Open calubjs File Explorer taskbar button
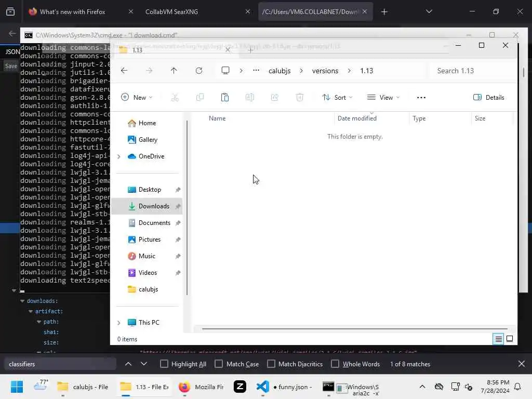The height and width of the screenshot is (399, 532). pos(83,387)
